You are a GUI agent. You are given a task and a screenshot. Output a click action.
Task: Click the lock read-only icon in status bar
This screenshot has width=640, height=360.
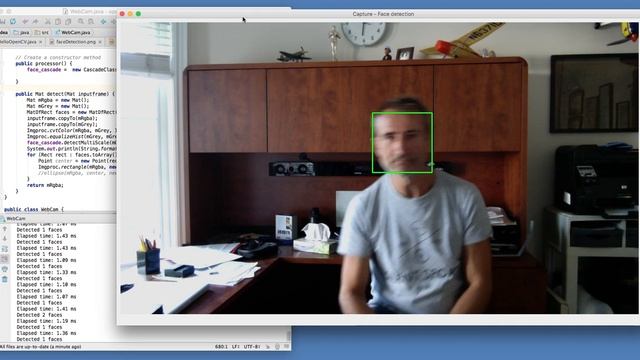pos(268,347)
